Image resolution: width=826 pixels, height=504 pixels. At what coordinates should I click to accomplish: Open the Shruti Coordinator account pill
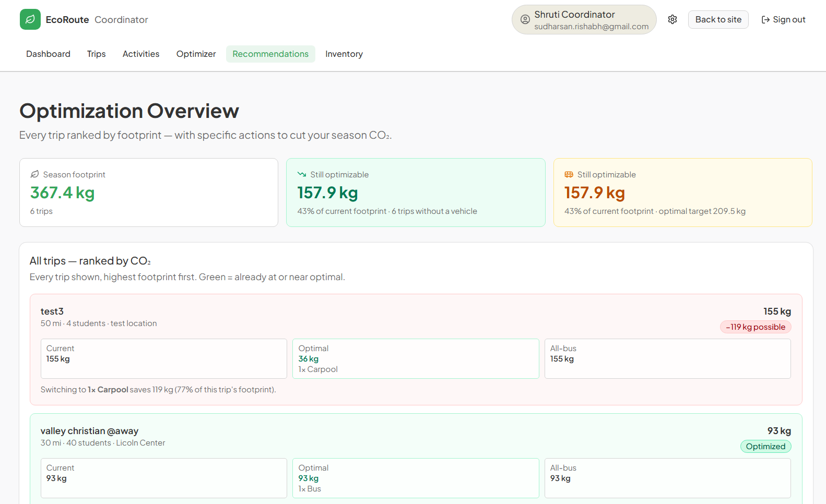(x=584, y=20)
